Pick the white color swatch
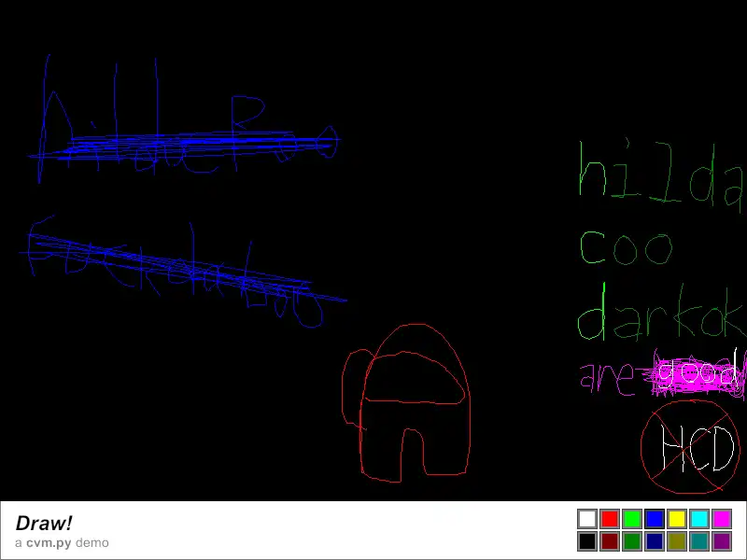The height and width of the screenshot is (560, 747). (587, 519)
